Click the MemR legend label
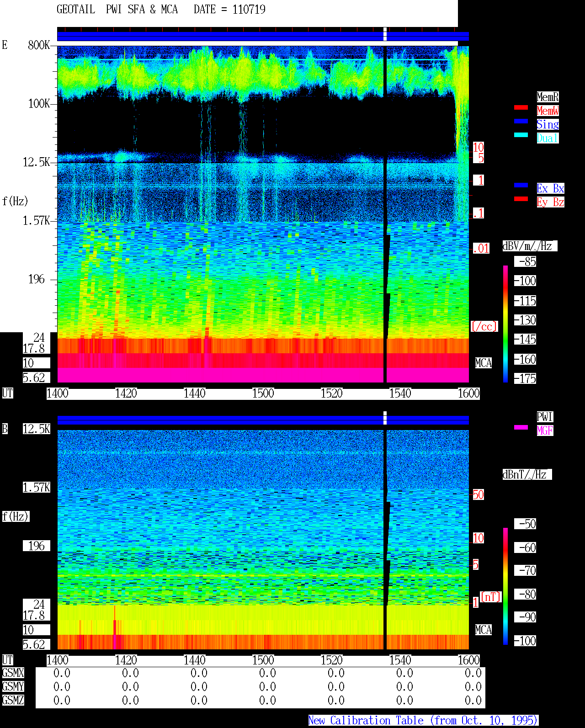This screenshot has height=728, width=585. [x=548, y=97]
